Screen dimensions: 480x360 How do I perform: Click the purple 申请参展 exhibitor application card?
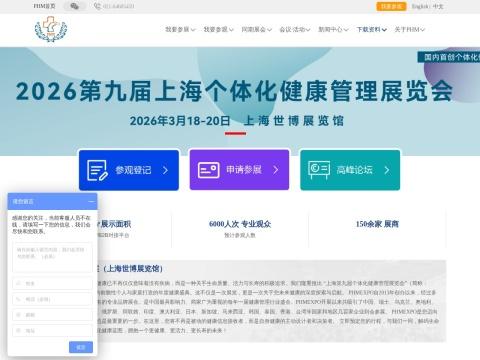(239, 170)
